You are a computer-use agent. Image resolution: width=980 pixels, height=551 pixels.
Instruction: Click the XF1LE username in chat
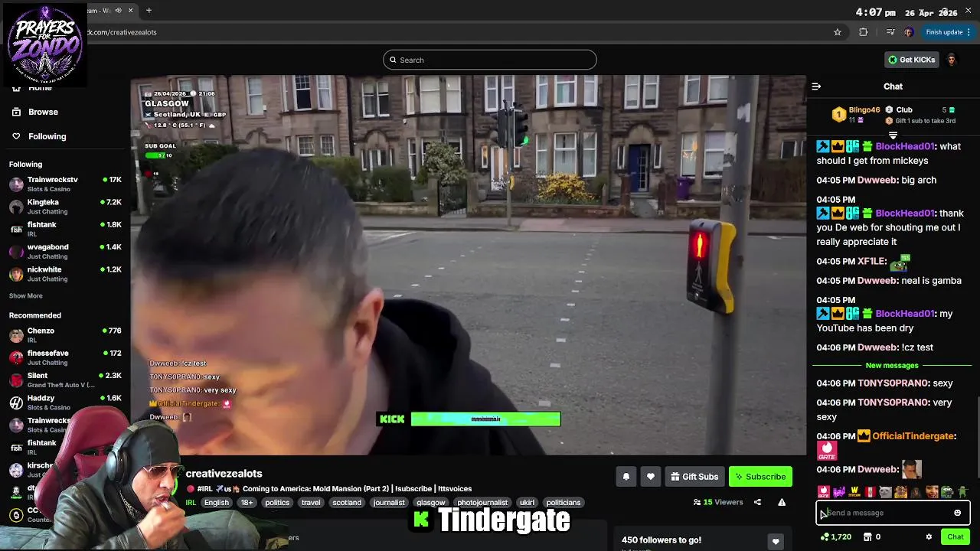coord(871,262)
